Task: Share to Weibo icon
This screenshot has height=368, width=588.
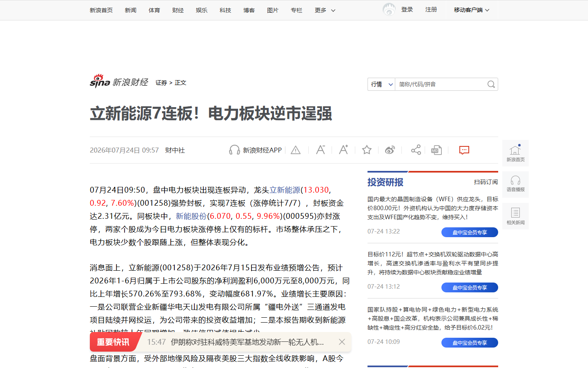Action: pos(390,150)
